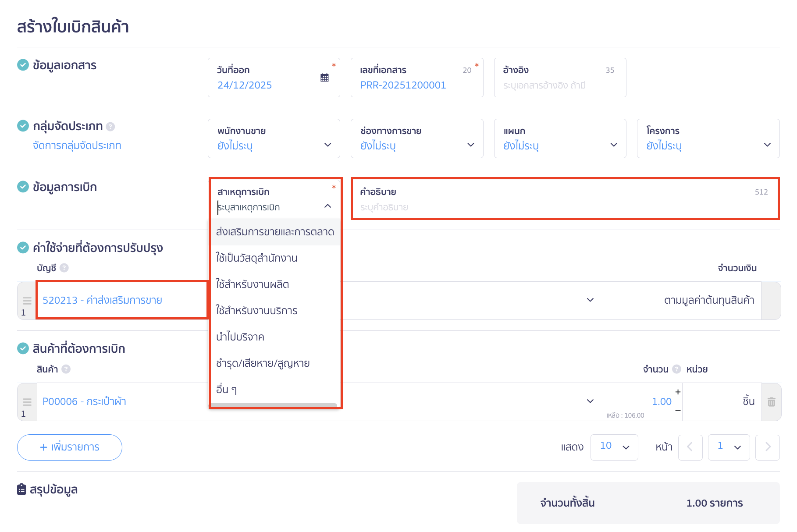Expand the พนักงานขาย dropdown
Viewport: 797px width, 532px height.
(x=274, y=139)
